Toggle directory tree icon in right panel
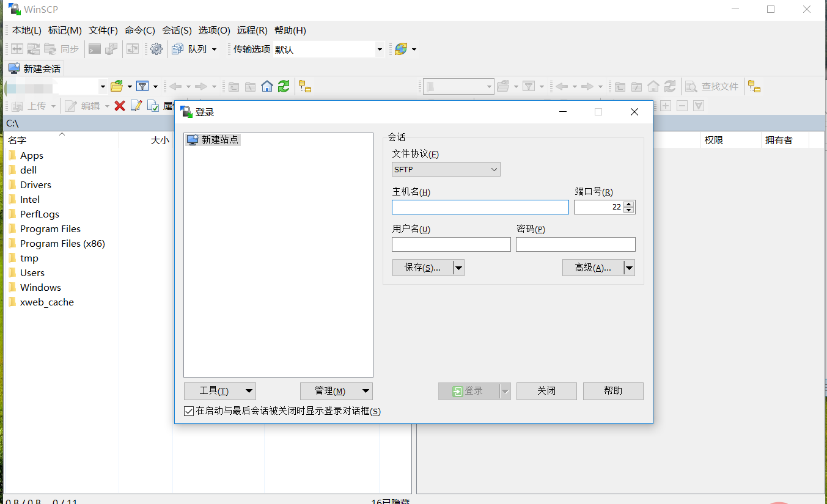The height and width of the screenshot is (504, 827). coord(754,87)
